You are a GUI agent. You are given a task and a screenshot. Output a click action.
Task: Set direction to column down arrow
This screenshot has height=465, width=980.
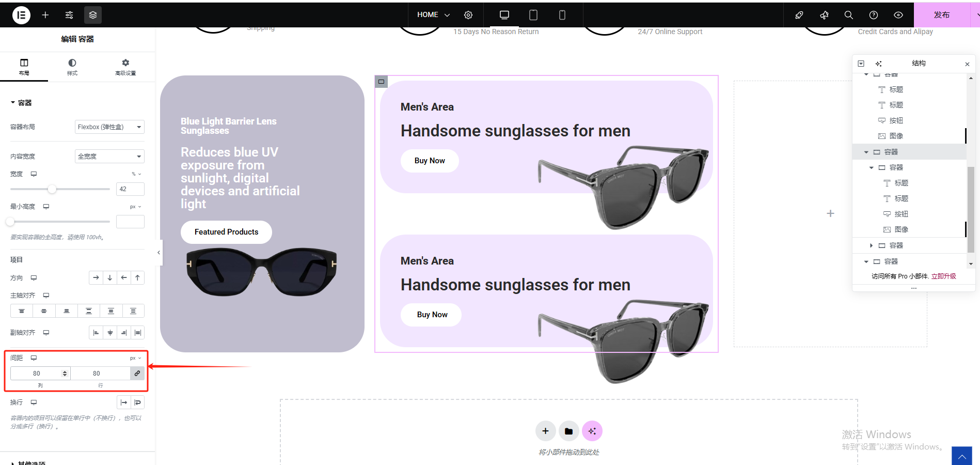(110, 278)
